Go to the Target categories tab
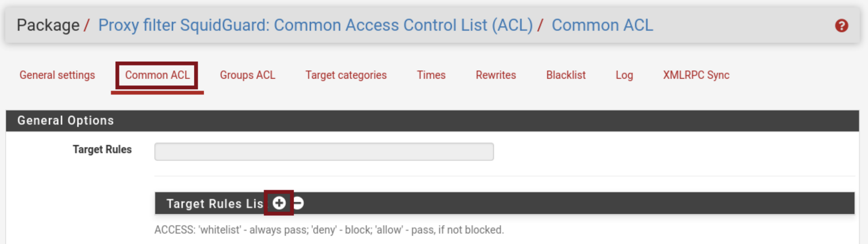868x244 pixels. (346, 75)
